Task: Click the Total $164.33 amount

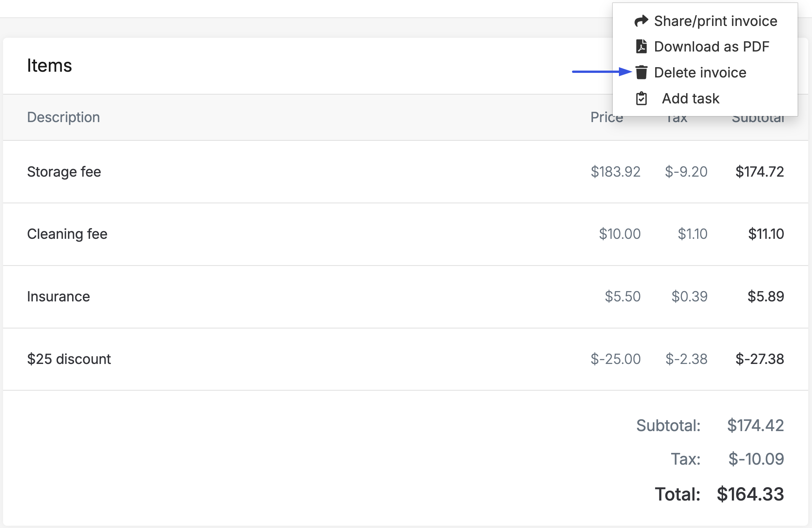Action: click(x=750, y=494)
